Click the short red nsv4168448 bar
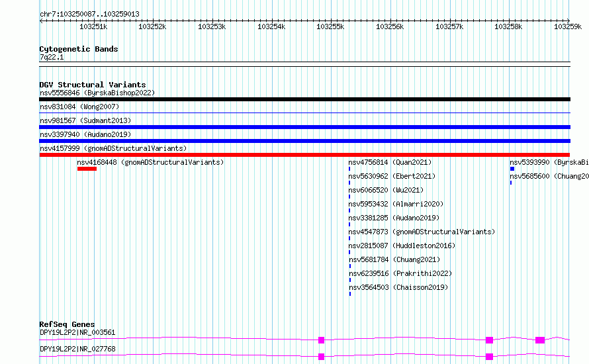Screen dimensions: 589x364 (x=87, y=169)
